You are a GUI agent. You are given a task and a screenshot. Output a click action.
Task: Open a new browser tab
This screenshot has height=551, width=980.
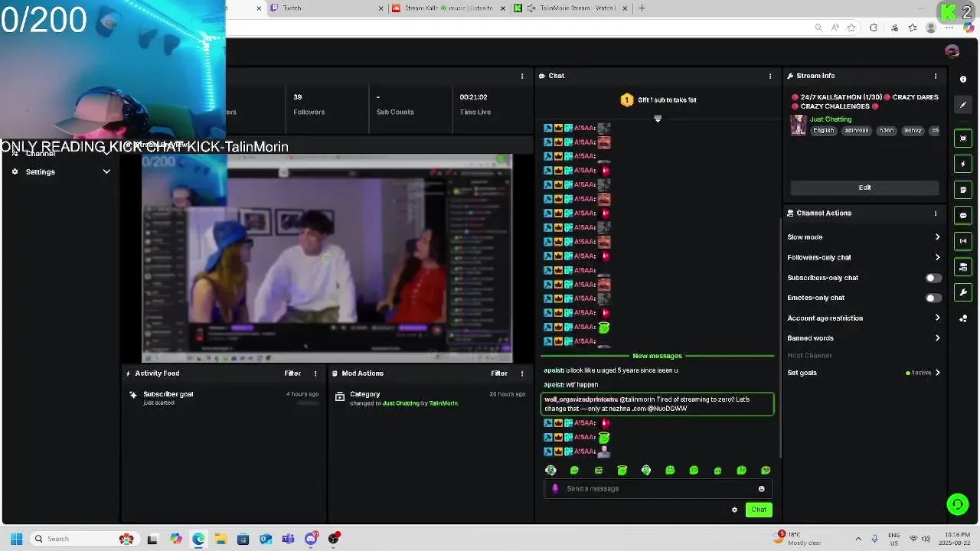point(642,8)
